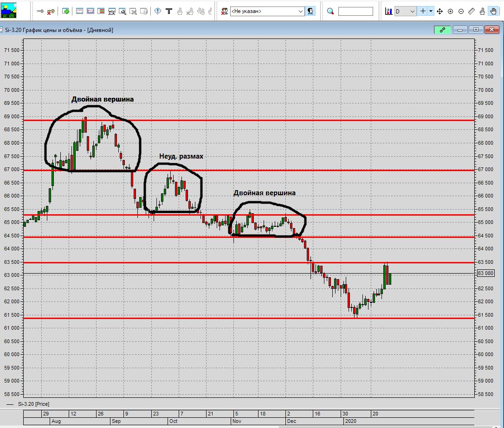Click the search text field

click(x=355, y=11)
